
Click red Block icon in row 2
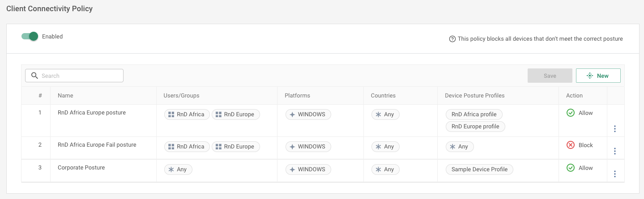(571, 145)
